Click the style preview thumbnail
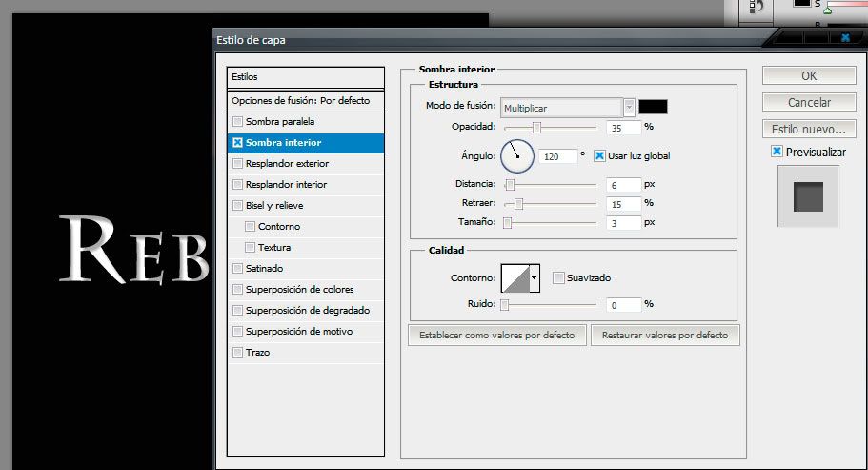Image resolution: width=868 pixels, height=470 pixels. [x=808, y=196]
